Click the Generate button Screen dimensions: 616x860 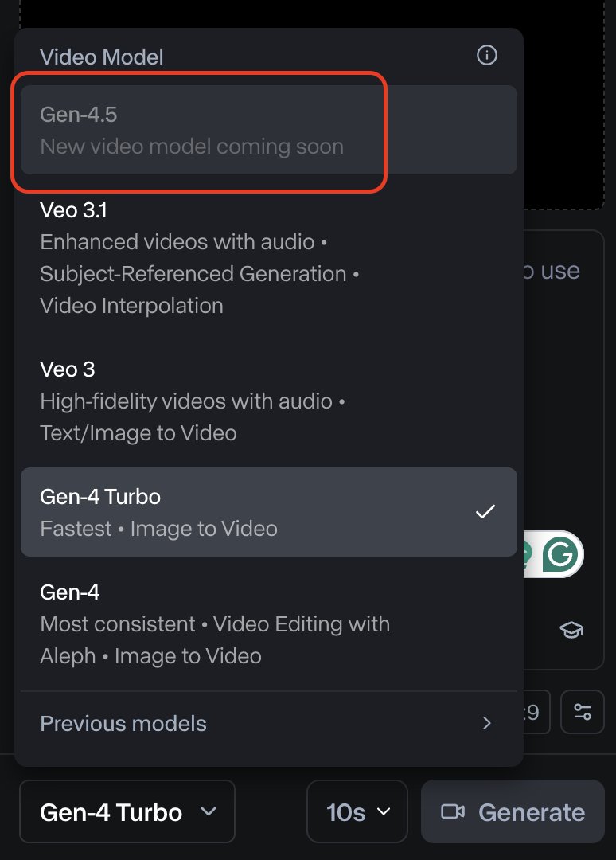513,811
